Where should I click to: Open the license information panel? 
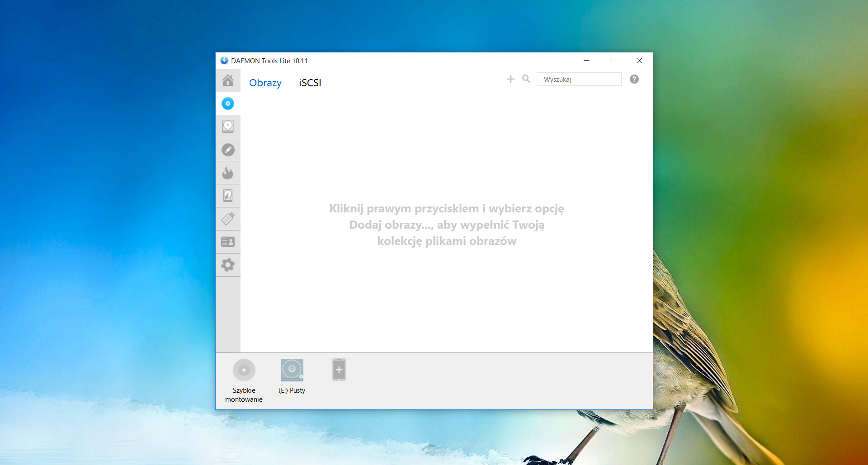click(228, 242)
